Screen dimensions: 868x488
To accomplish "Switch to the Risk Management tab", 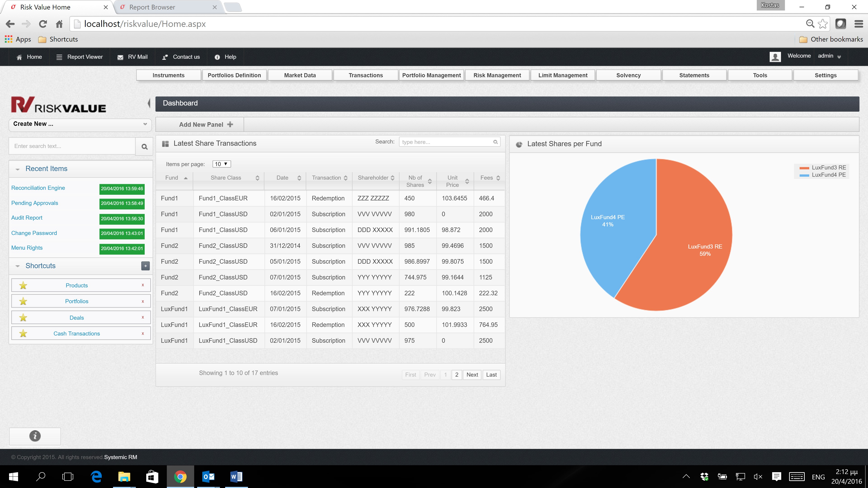I will coord(497,75).
